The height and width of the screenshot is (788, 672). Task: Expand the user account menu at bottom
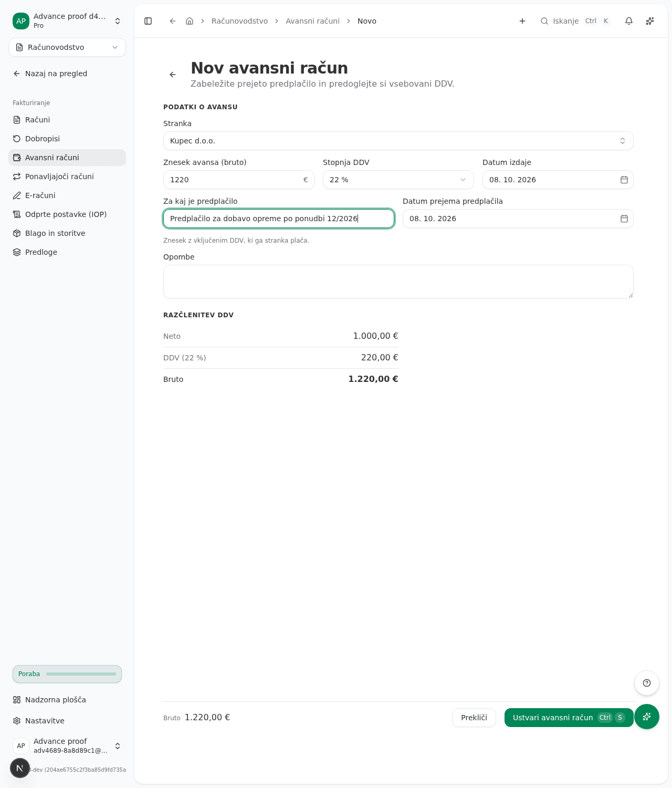67,745
